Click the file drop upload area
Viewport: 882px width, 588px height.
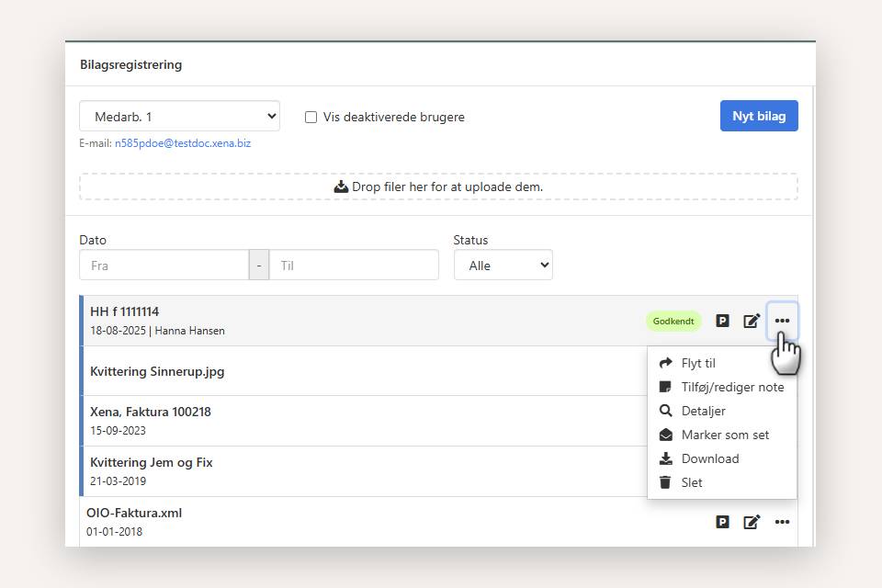point(439,187)
